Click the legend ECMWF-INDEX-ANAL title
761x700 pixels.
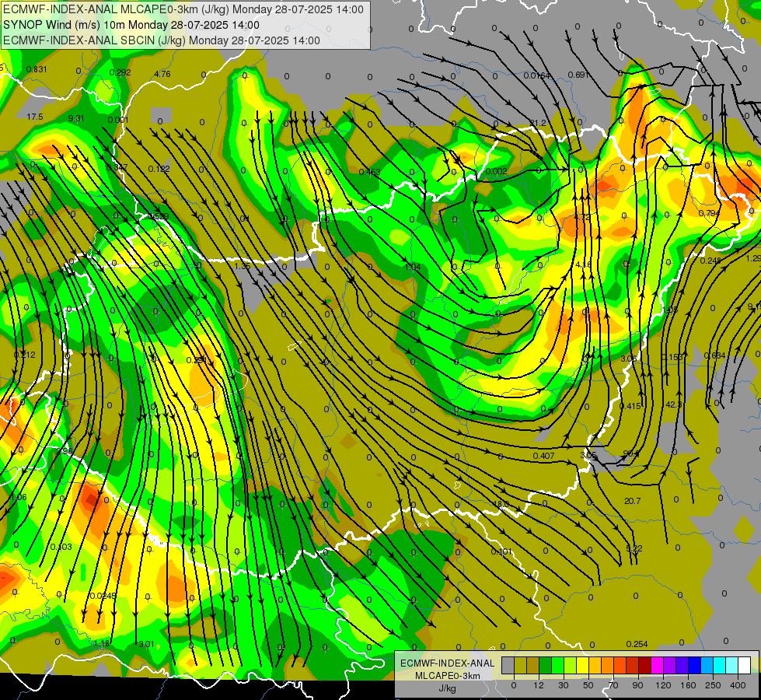tap(448, 663)
